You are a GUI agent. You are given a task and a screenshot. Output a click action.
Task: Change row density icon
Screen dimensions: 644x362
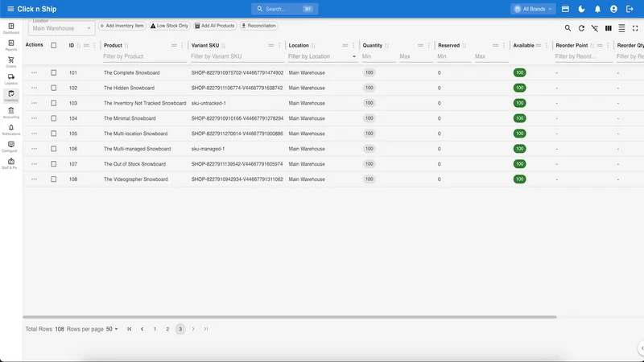pos(621,28)
